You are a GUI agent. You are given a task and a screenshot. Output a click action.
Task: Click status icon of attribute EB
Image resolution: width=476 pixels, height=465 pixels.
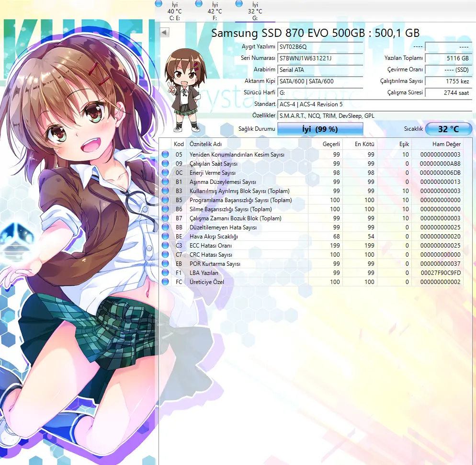[165, 264]
